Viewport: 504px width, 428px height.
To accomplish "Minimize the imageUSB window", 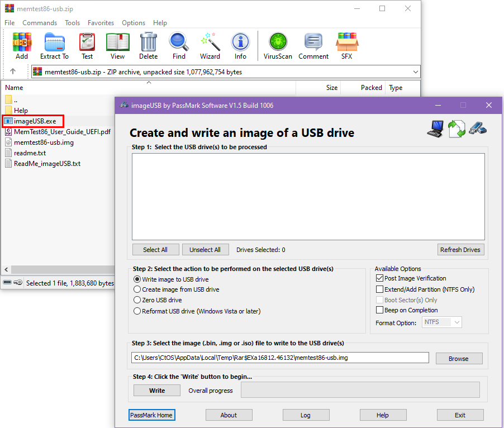I will (x=438, y=105).
